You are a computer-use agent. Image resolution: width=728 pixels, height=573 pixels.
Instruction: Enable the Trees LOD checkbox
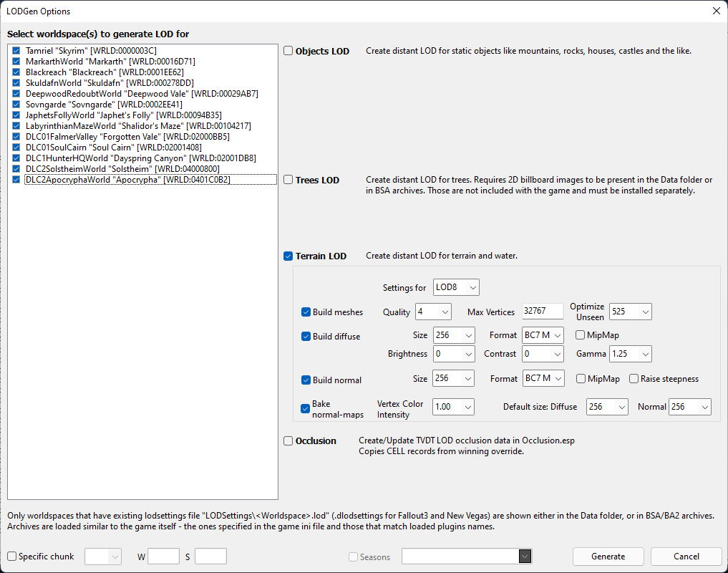pyautogui.click(x=288, y=179)
